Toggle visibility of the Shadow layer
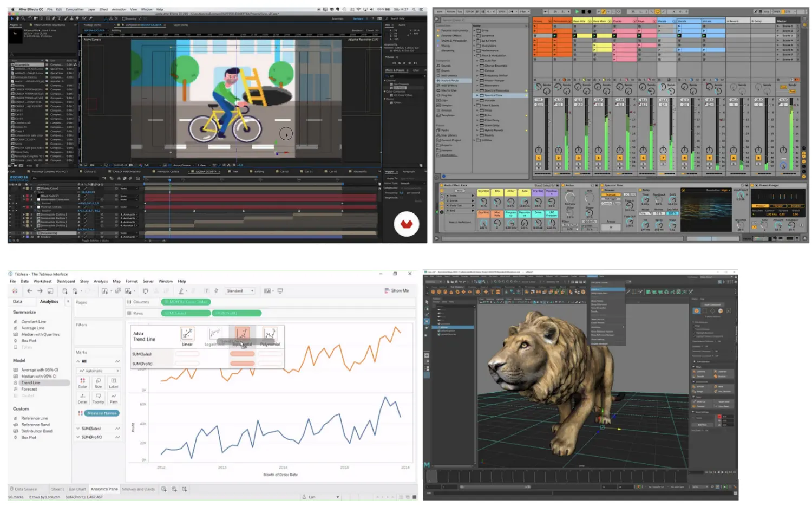Image resolution: width=812 pixels, height=506 pixels. (x=10, y=237)
